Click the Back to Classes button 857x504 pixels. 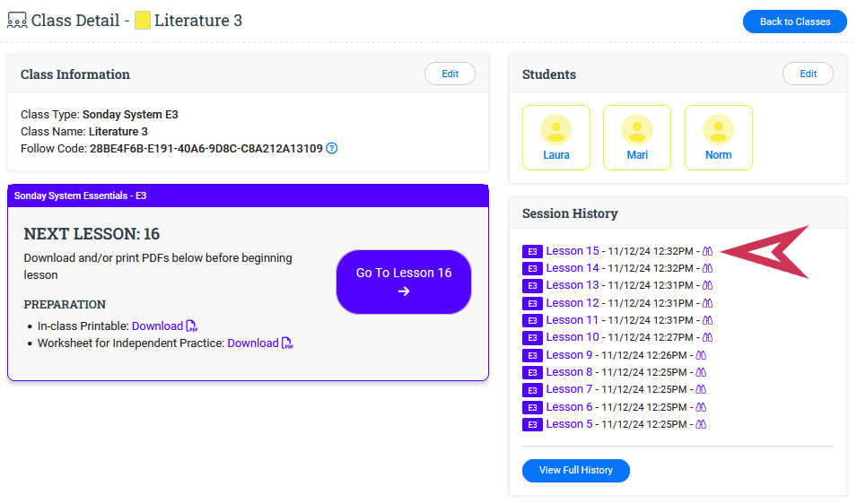click(794, 22)
